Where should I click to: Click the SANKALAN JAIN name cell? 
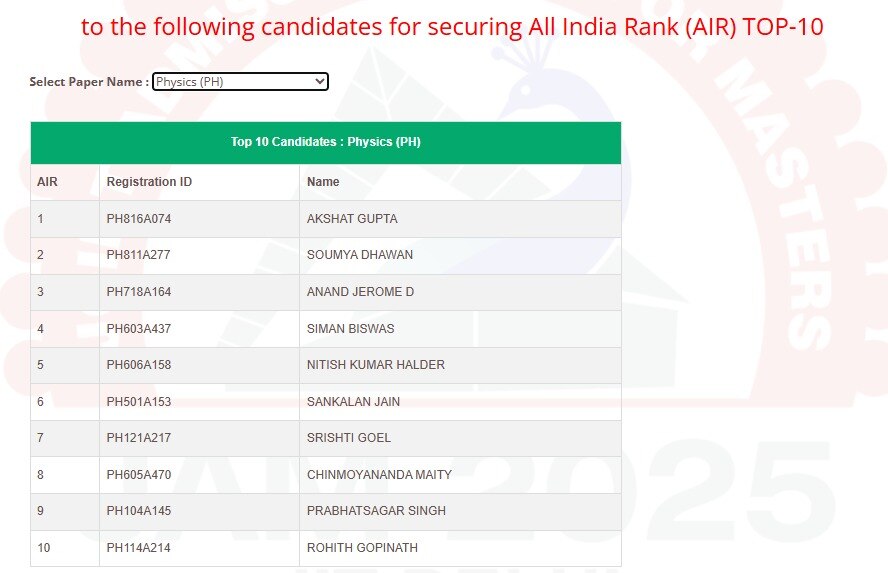[352, 402]
